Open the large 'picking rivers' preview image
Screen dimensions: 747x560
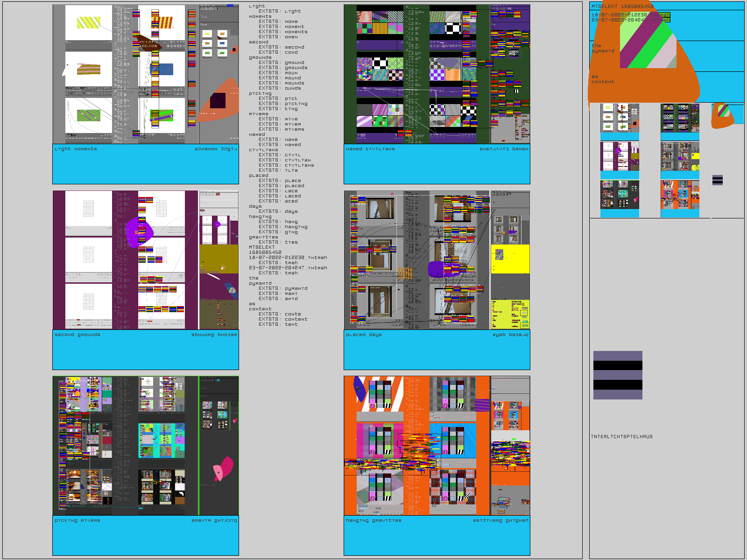pyautogui.click(x=146, y=446)
